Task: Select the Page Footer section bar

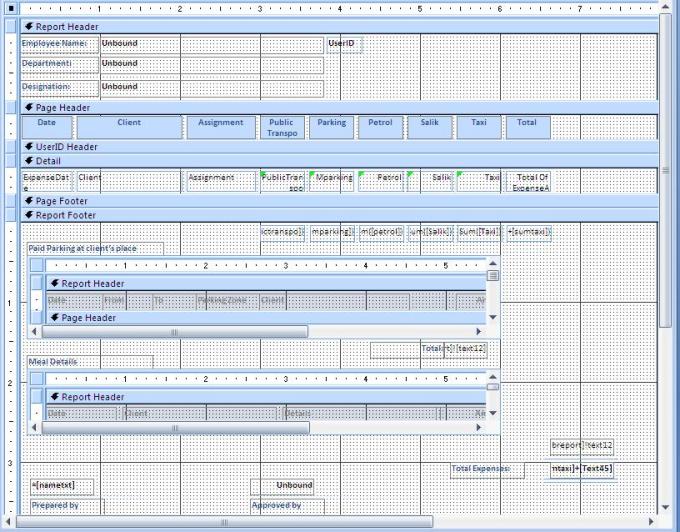Action: [x=339, y=201]
